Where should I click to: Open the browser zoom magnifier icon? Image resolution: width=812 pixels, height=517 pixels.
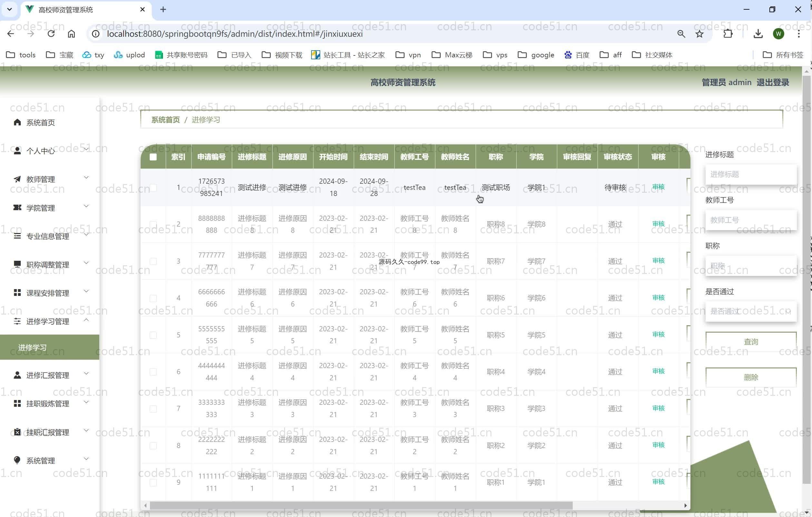point(681,34)
